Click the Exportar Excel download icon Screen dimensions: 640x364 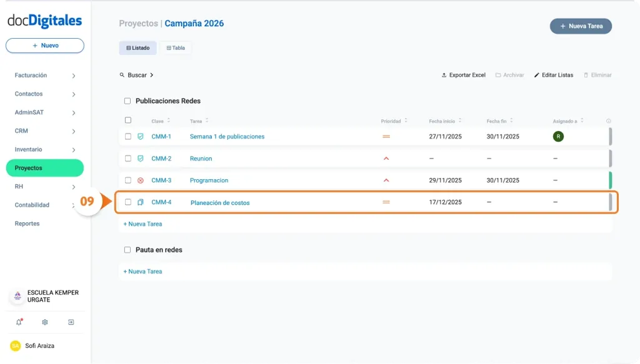tap(444, 75)
